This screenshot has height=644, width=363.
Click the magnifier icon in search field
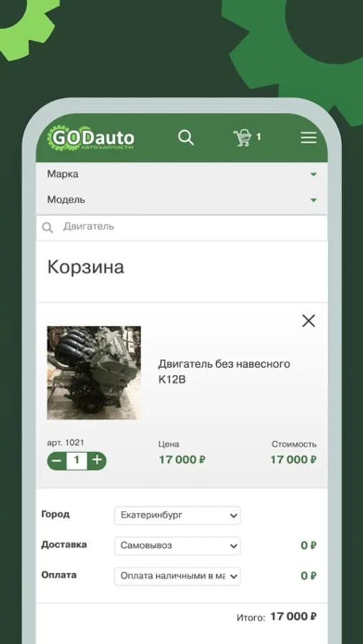click(48, 228)
